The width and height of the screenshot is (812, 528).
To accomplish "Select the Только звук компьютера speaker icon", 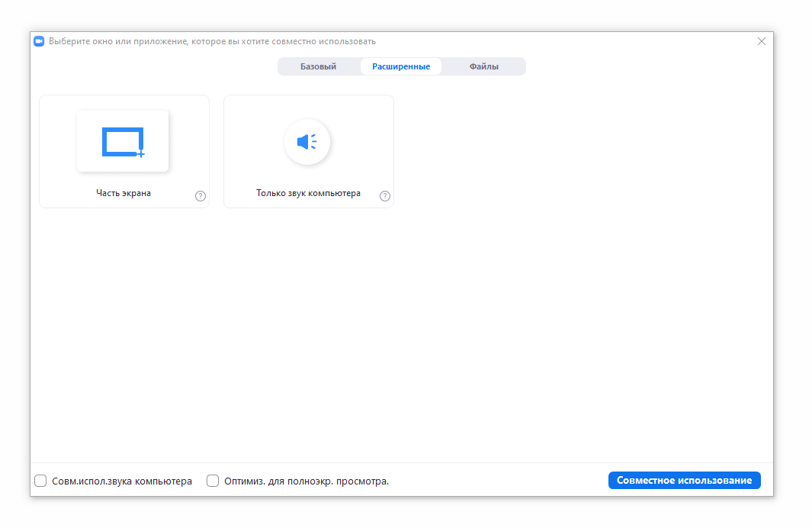I will tap(307, 141).
